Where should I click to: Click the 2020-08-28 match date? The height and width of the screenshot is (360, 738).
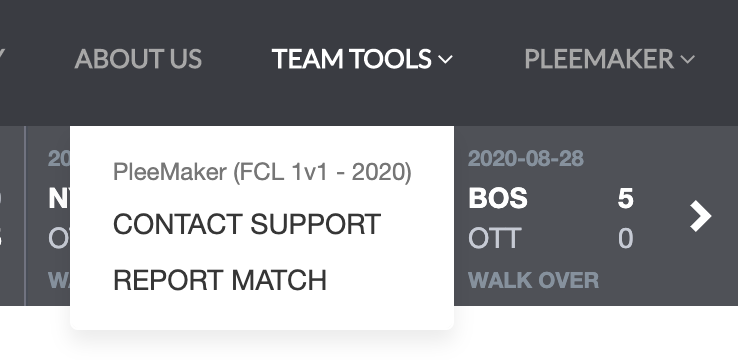coord(526,159)
